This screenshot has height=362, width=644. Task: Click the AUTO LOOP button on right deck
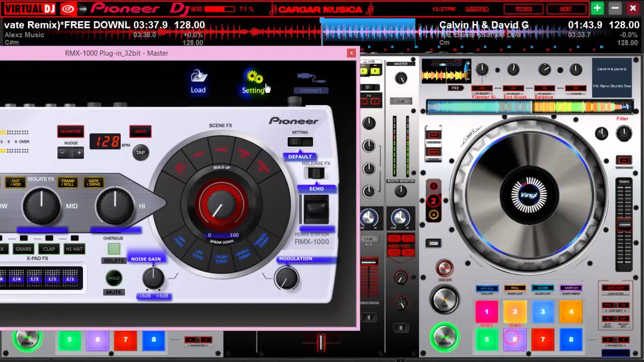(616, 288)
